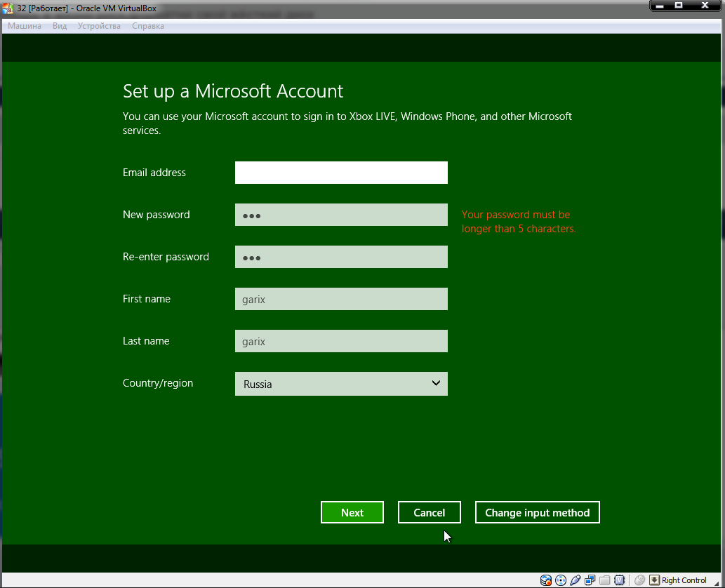Screen dimensions: 725x588
Task: Open the Справка menu
Action: 148,26
